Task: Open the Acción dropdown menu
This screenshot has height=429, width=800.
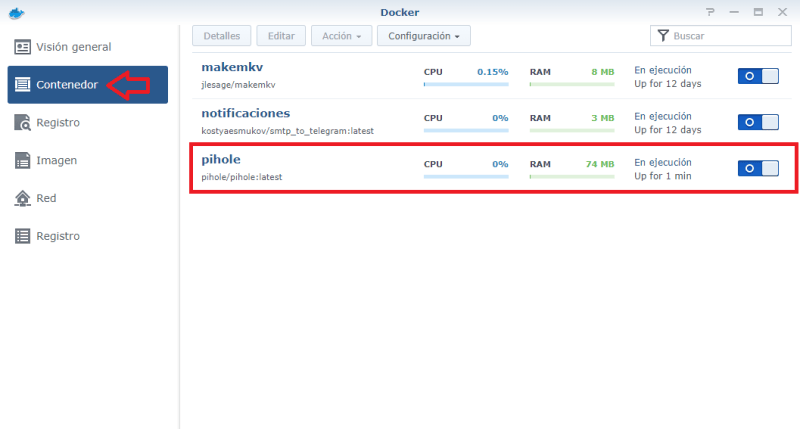Action: pos(341,36)
